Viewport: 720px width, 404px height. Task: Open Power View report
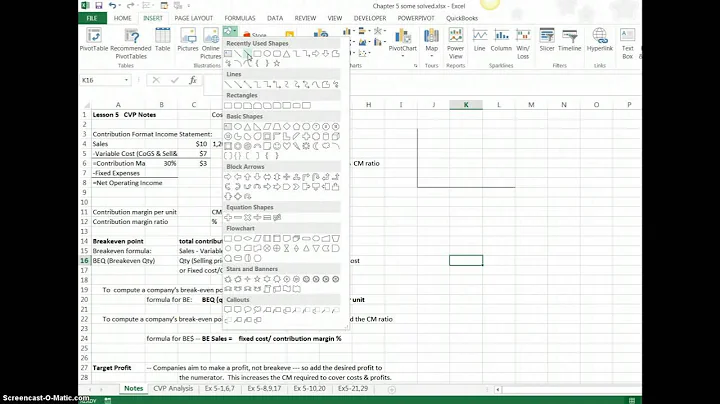456,44
